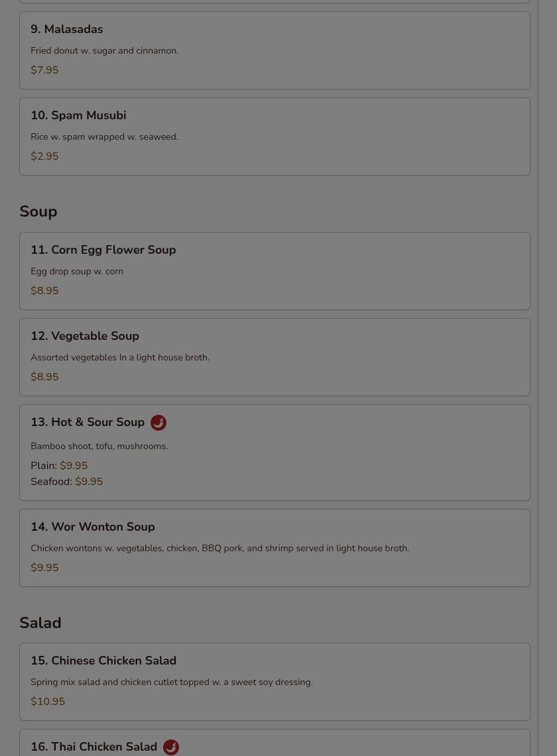Image resolution: width=557 pixels, height=756 pixels.
Task: Click the Seafood $9.95 price option
Action: tap(66, 481)
